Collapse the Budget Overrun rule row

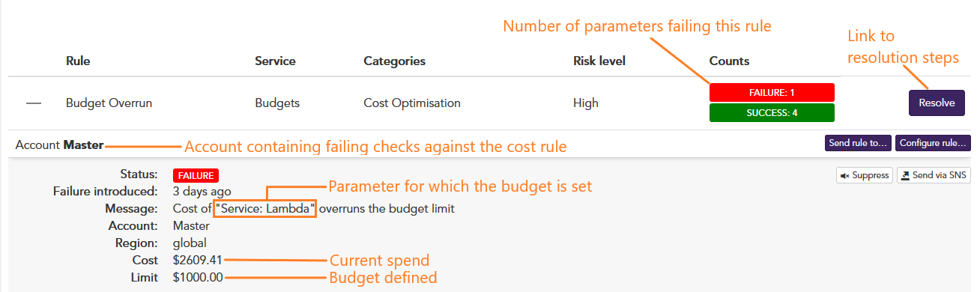[x=34, y=103]
